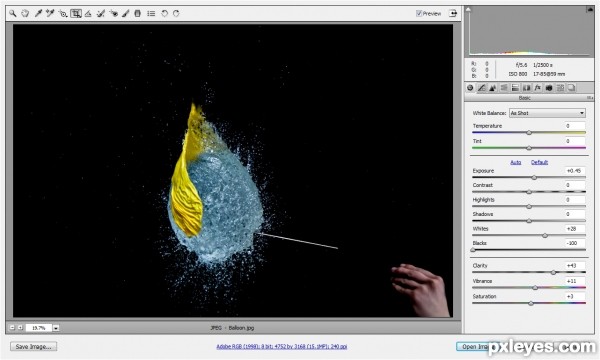The width and height of the screenshot is (600, 360).
Task: Click the Contrast slider handle
Action: click(x=529, y=192)
